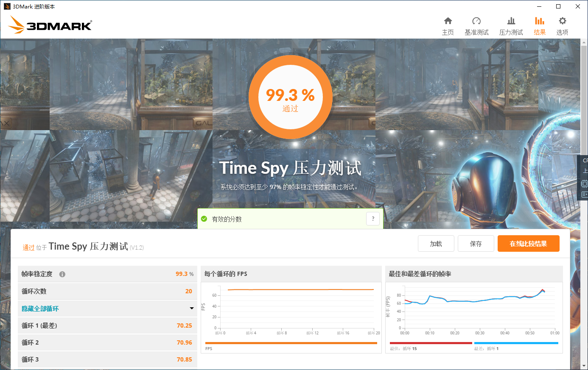The width and height of the screenshot is (588, 370).
Task: Open the details list icon on right panel
Action: click(584, 195)
